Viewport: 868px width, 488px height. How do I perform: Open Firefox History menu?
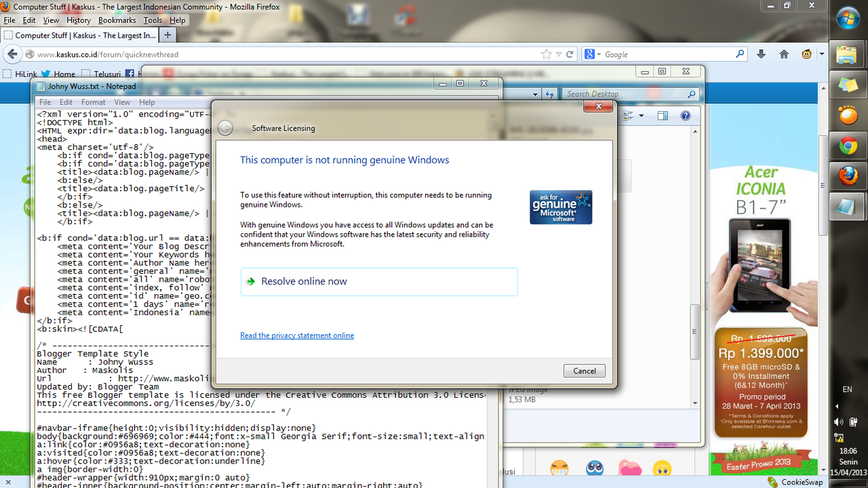tap(79, 20)
